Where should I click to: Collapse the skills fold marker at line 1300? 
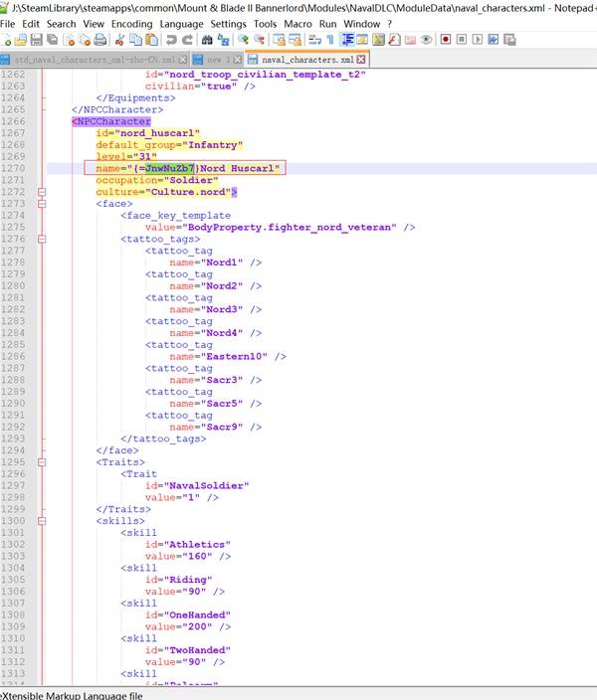43,521
